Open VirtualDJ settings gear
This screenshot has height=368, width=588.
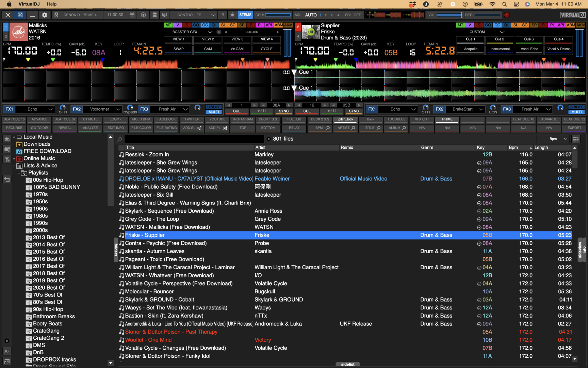pos(45,15)
